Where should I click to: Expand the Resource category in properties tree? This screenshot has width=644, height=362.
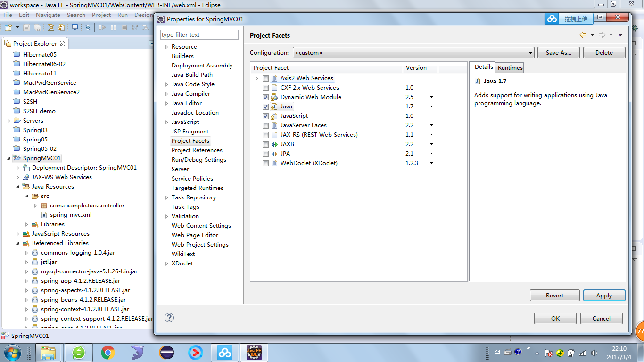[x=166, y=47]
